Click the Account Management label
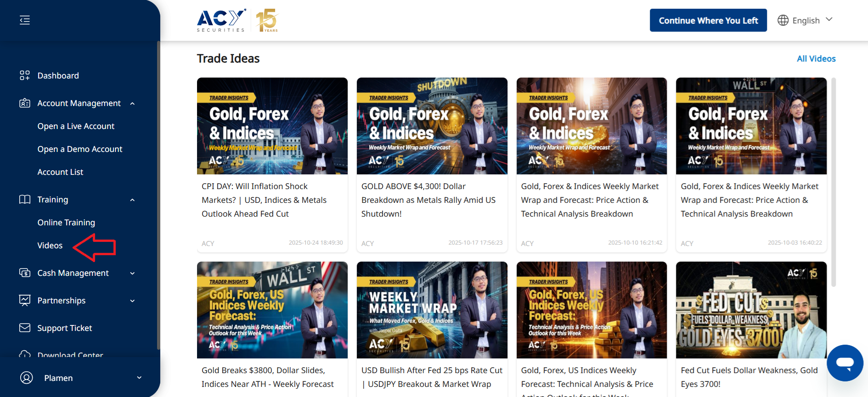This screenshot has width=868, height=397. click(79, 103)
